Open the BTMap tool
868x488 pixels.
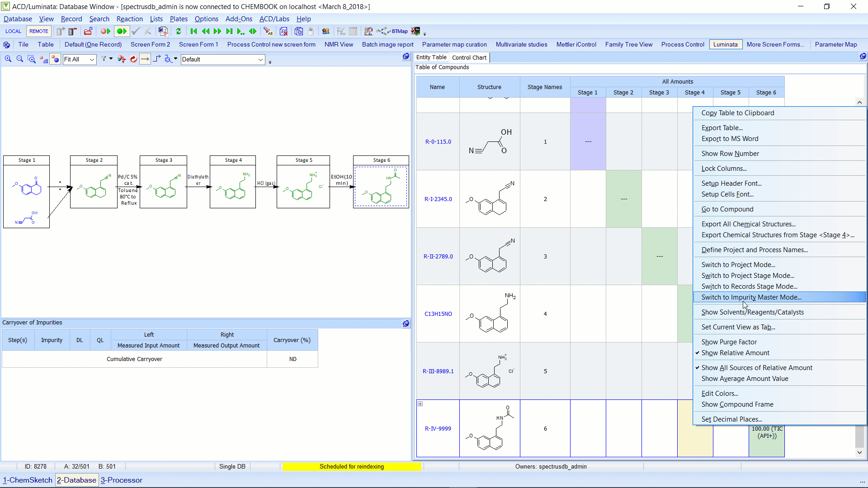coord(392,31)
